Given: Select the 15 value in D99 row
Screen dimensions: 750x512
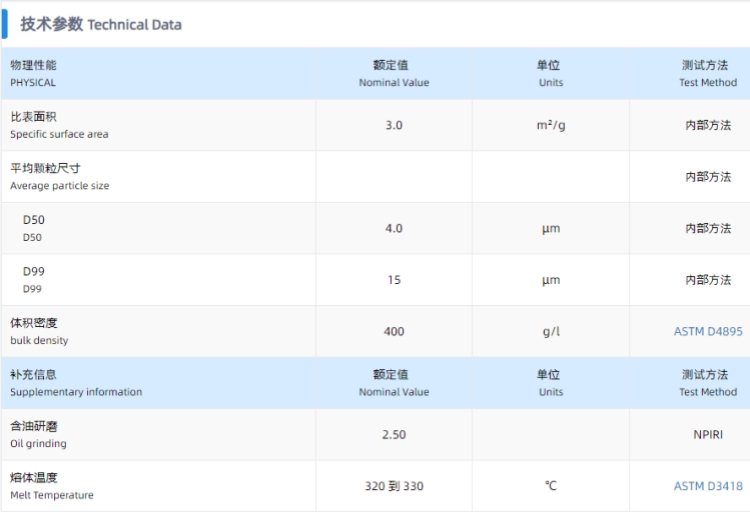Looking at the screenshot, I should point(394,280).
